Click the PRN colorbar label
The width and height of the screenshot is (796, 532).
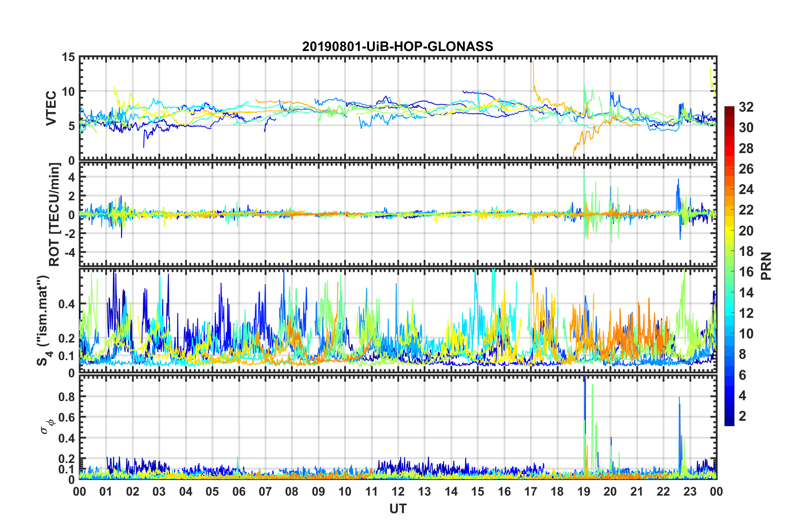(x=766, y=266)
